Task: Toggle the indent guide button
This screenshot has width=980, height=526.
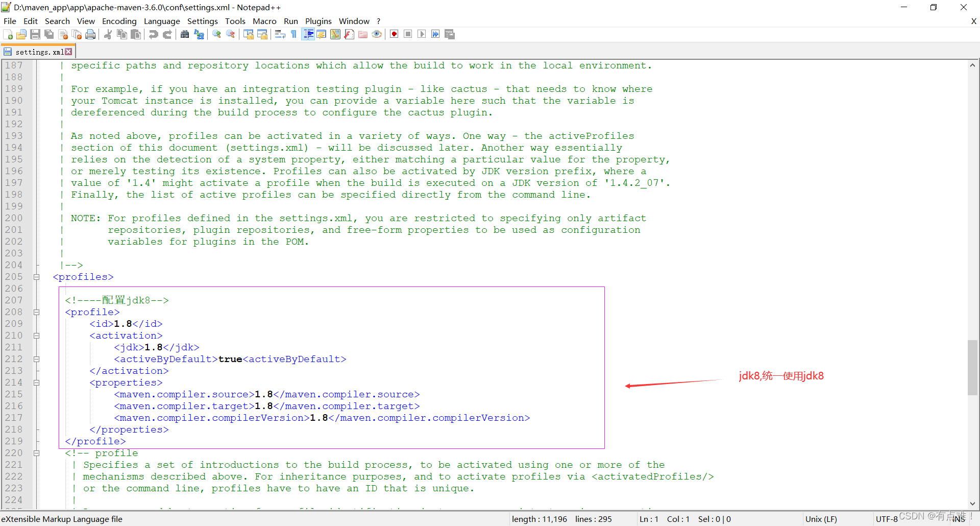Action: 308,34
